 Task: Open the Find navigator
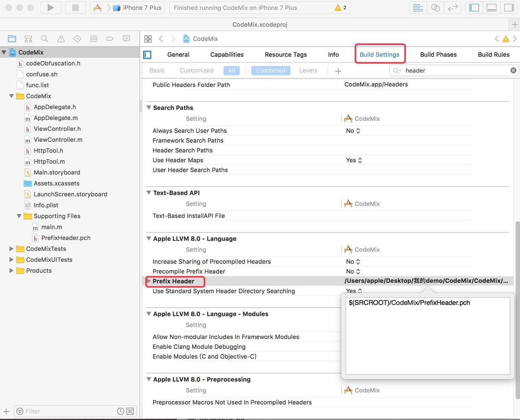pyautogui.click(x=44, y=39)
